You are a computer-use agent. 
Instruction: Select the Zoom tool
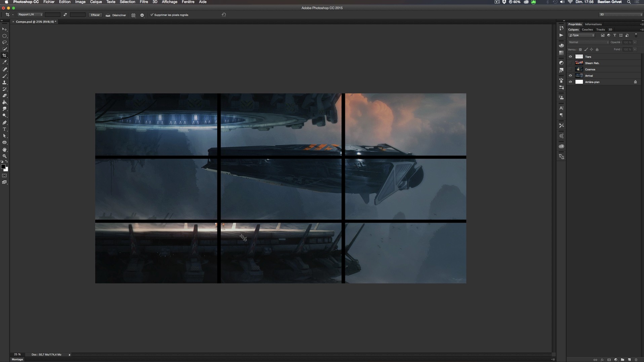5,156
